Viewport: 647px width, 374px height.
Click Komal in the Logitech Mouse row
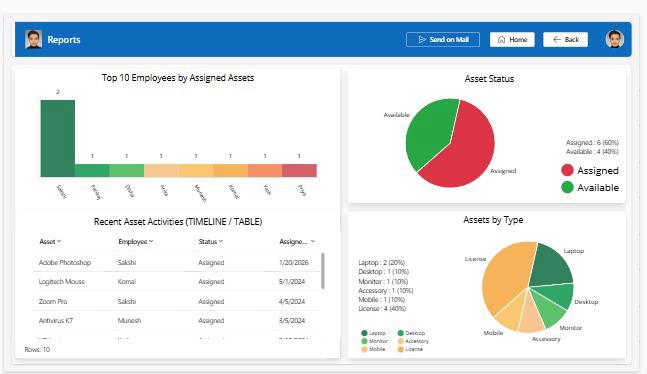pos(127,282)
